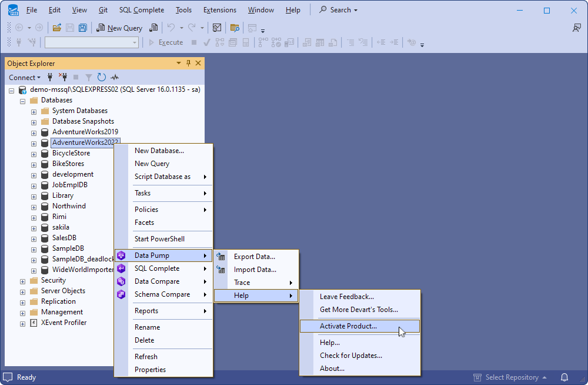Screen dimensions: 588x385
Task: Choose Start PowerShell in context menu
Action: tap(163, 239)
